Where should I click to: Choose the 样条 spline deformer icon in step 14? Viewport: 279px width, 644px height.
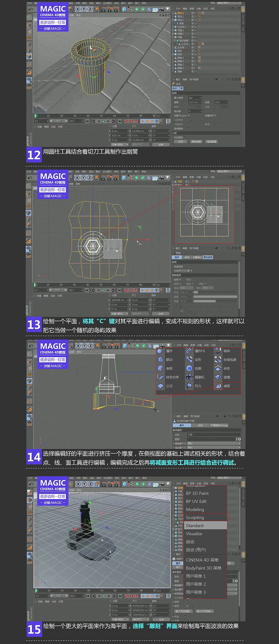[218, 368]
